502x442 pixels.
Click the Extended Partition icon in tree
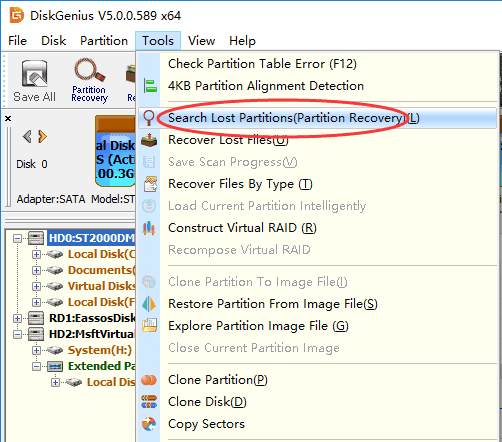pos(55,366)
